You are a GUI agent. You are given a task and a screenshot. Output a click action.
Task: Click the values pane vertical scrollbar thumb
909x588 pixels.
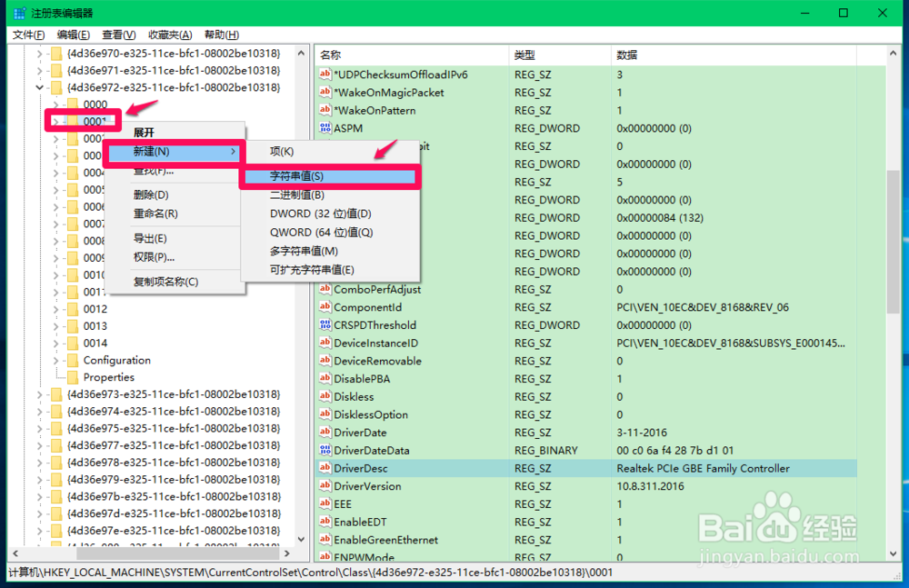pyautogui.click(x=893, y=242)
